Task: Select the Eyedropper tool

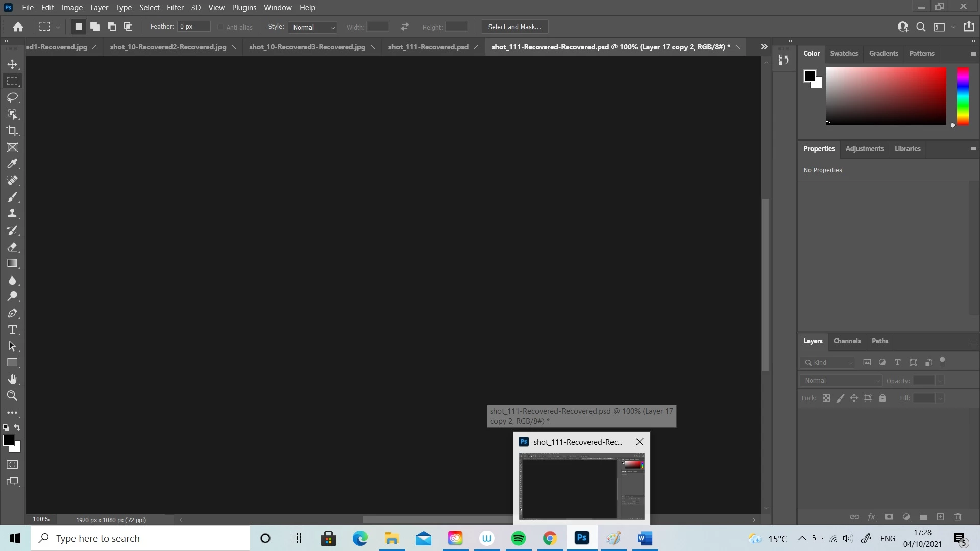Action: 12,164
